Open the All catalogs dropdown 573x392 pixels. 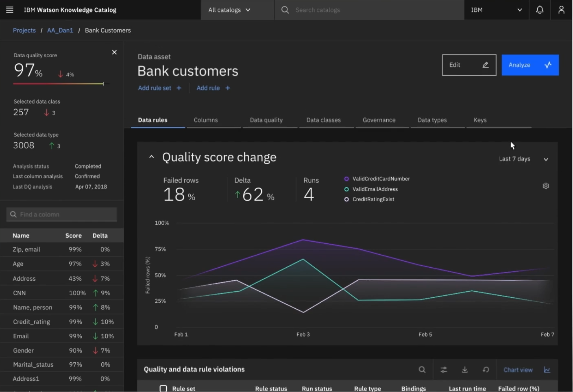pos(229,10)
